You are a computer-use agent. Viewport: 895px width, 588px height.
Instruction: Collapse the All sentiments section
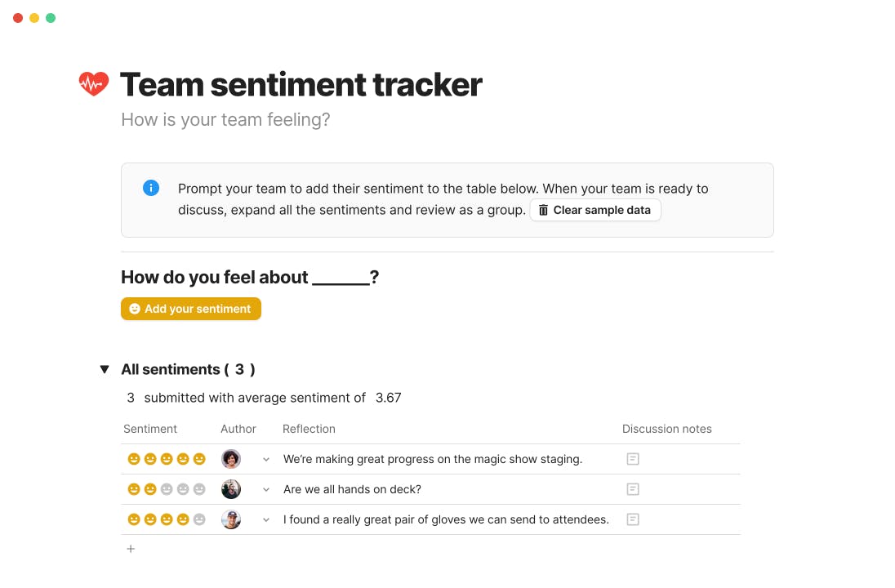105,369
